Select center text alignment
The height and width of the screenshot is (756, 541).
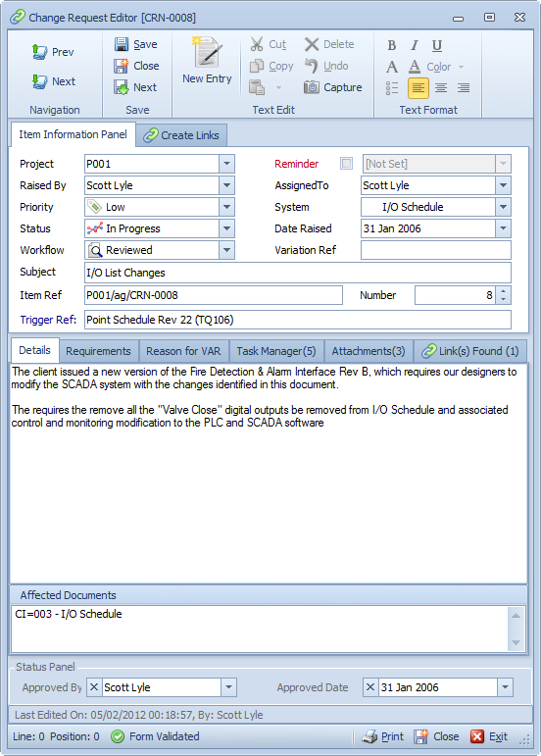point(441,87)
